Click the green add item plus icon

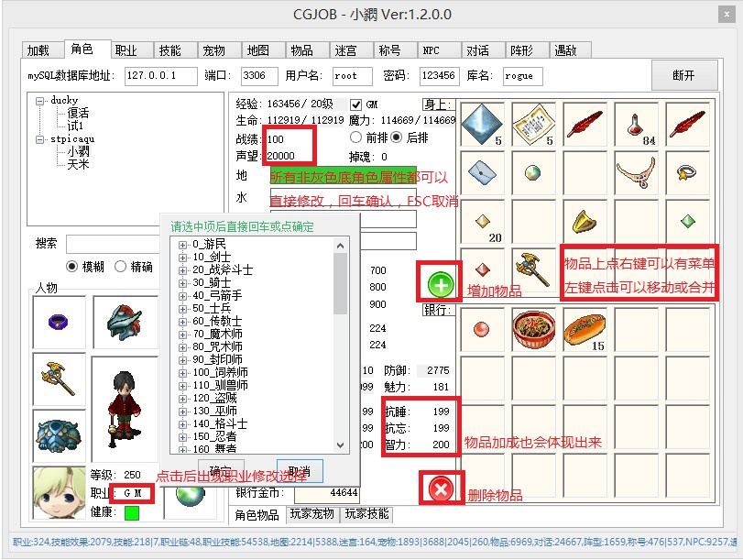[x=441, y=285]
